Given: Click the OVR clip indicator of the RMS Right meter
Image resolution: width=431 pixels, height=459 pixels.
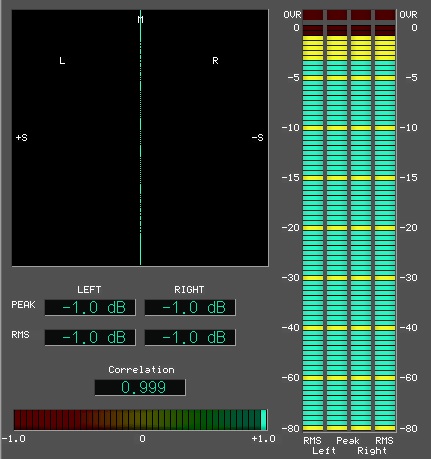Looking at the screenshot, I should [385, 15].
